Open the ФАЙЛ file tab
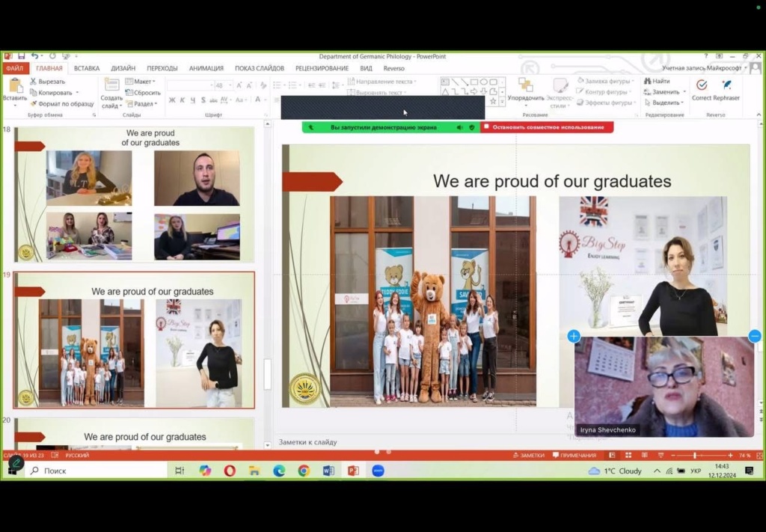 15,68
